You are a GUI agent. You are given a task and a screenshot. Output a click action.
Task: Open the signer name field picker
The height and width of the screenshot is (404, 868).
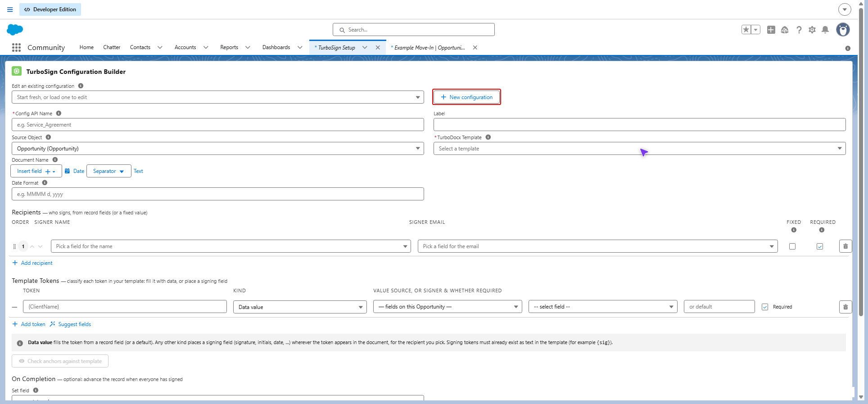tap(231, 246)
